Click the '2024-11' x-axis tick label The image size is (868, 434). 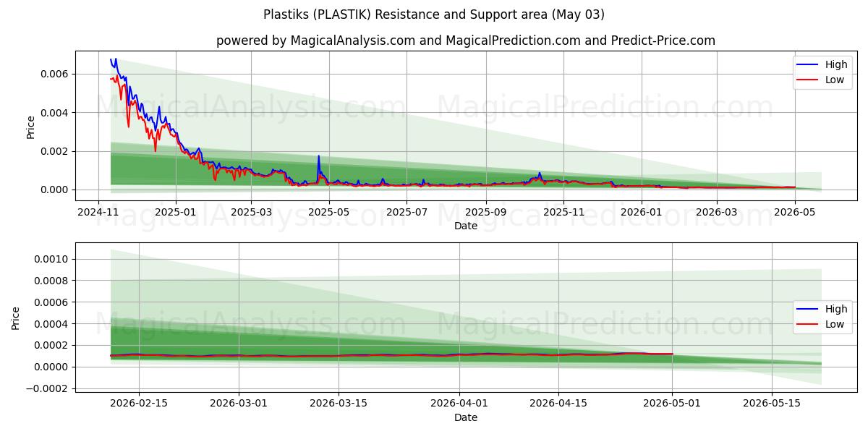98,212
